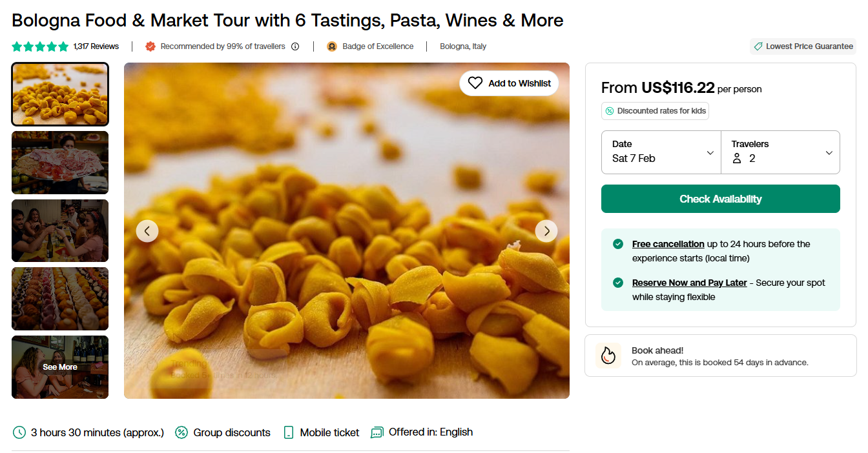Click the Badge of Excellence icon
The height and width of the screenshot is (453, 868).
332,46
